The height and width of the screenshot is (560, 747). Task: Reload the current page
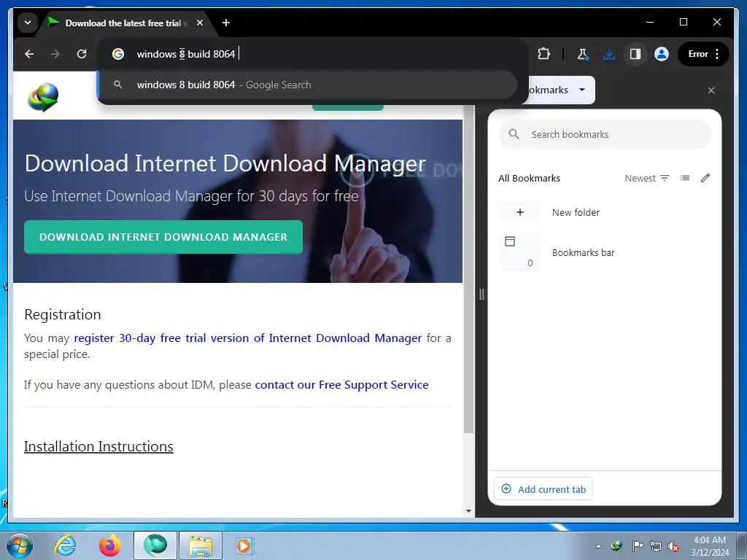tap(82, 54)
